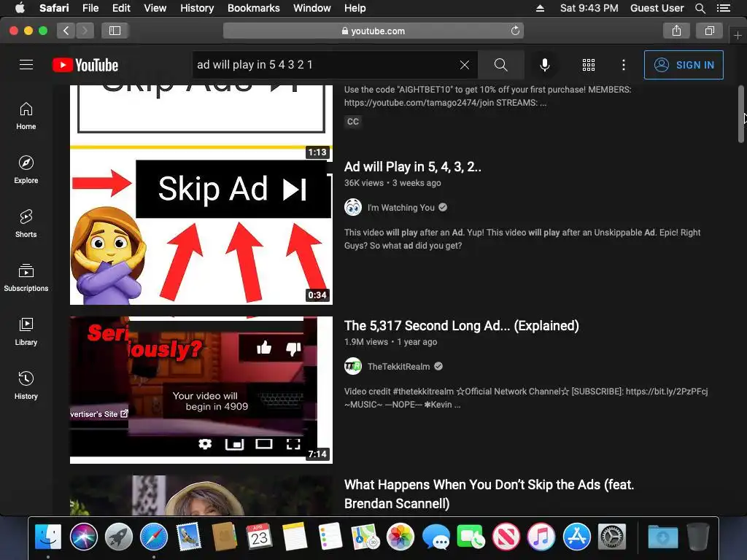Open System Preferences from the Dock
Image resolution: width=747 pixels, height=560 pixels.
(612, 537)
